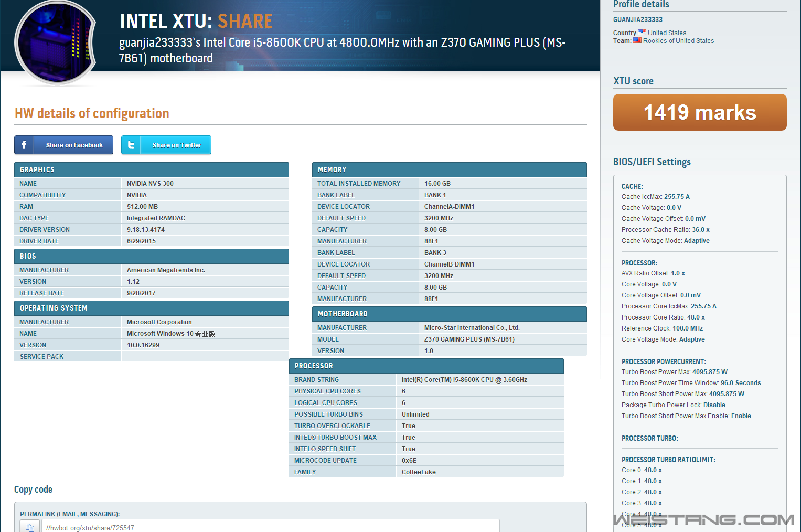Select Micro-Star International Co., Ltd. value
The image size is (801, 532).
pyautogui.click(x=472, y=327)
